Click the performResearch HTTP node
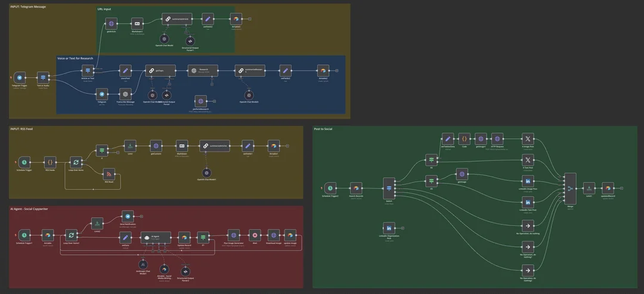This screenshot has width=644, height=294. (201, 101)
